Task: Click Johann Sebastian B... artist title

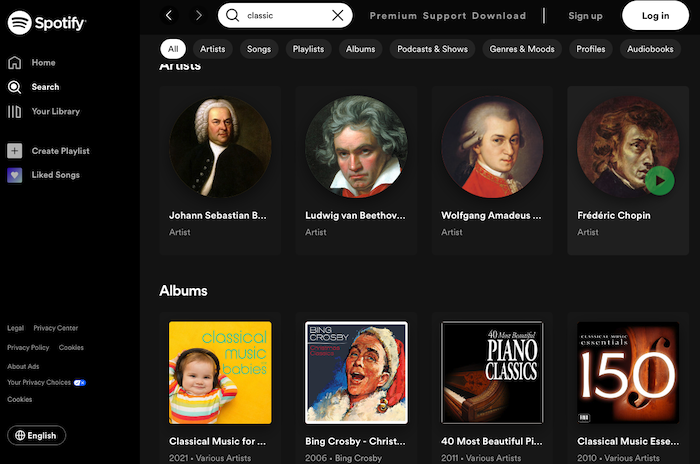Action: [x=217, y=215]
